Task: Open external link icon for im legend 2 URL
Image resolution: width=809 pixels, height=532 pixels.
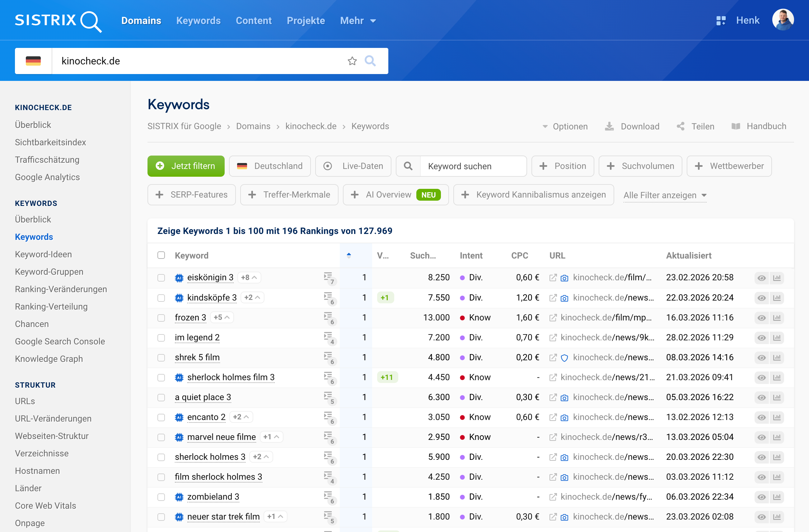Action: coord(553,337)
